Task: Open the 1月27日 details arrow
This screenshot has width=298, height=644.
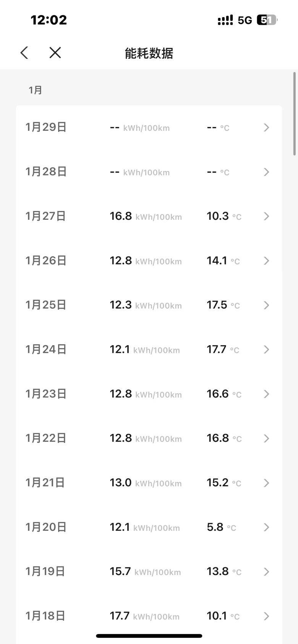Action: (x=267, y=216)
